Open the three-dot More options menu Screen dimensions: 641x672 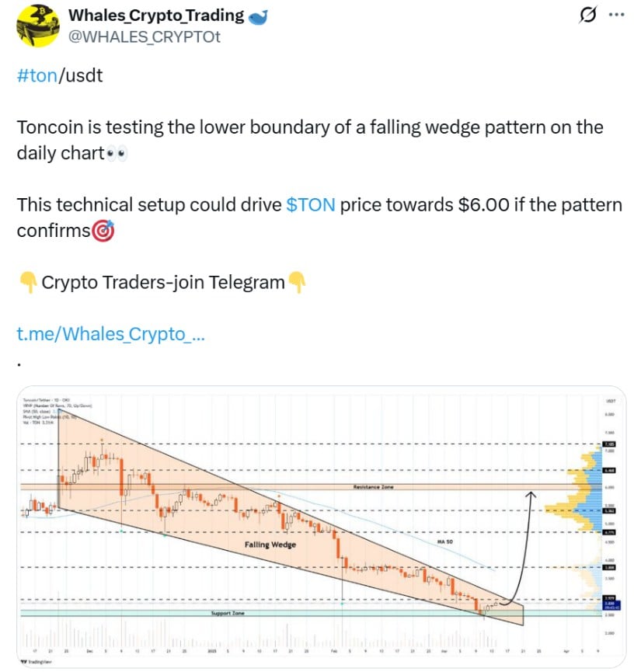[x=615, y=15]
